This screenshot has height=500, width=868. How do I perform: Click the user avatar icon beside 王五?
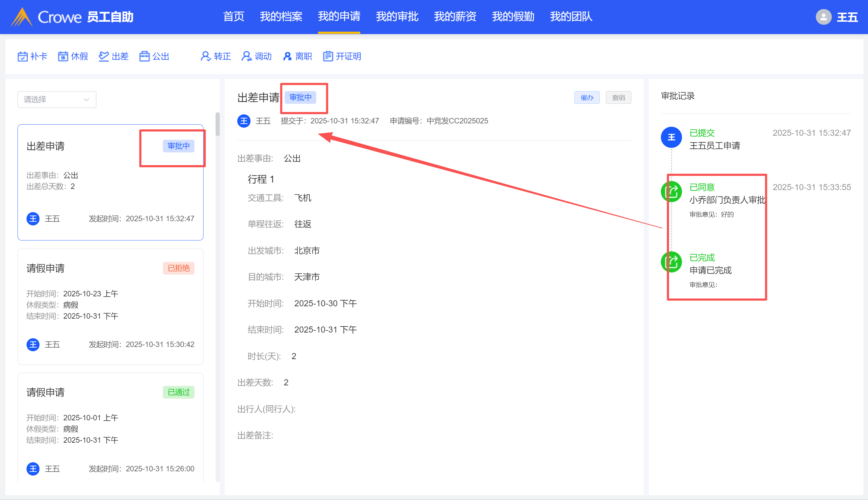pos(823,17)
